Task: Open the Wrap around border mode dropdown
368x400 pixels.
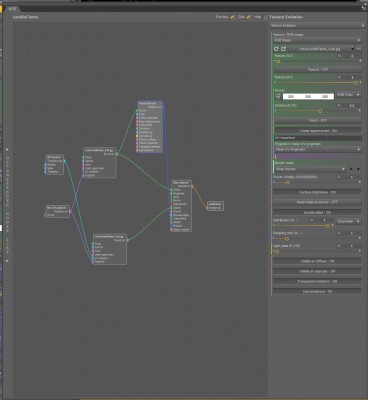Action: click(310, 169)
